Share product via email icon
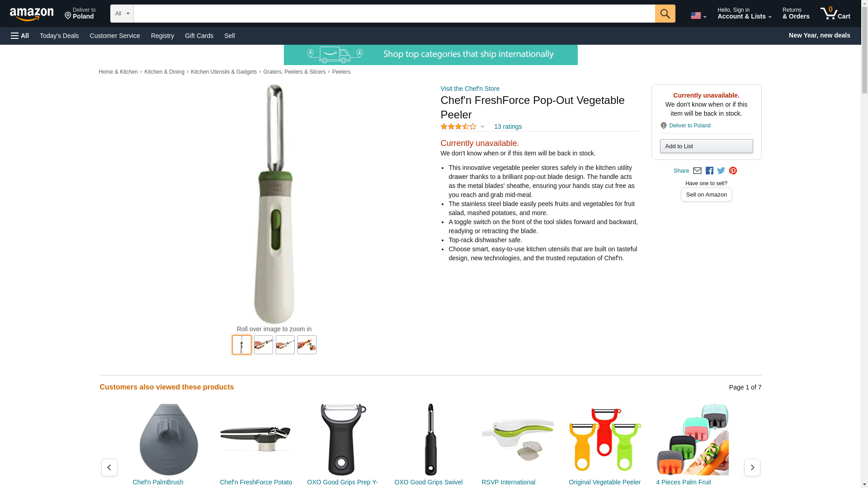 697,171
